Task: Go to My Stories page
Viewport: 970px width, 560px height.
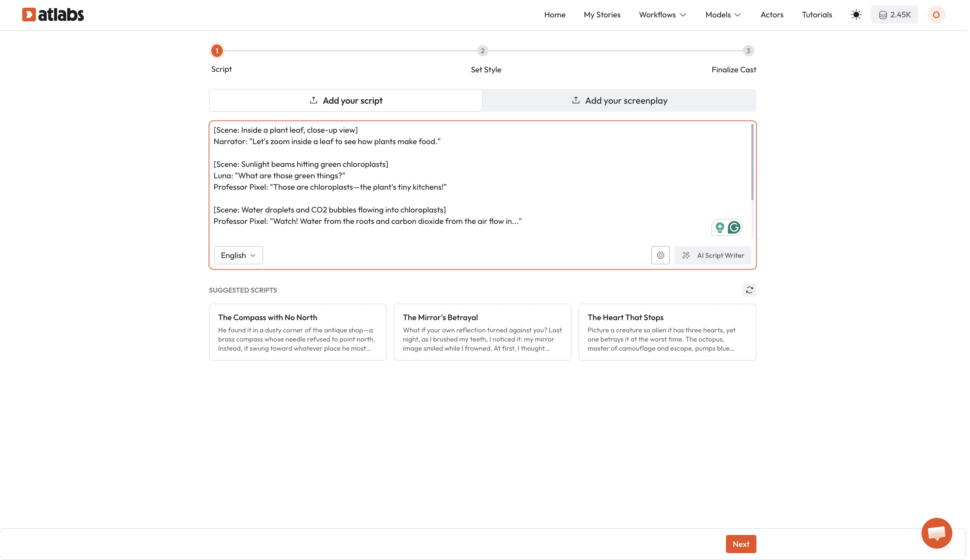Action: click(x=602, y=15)
